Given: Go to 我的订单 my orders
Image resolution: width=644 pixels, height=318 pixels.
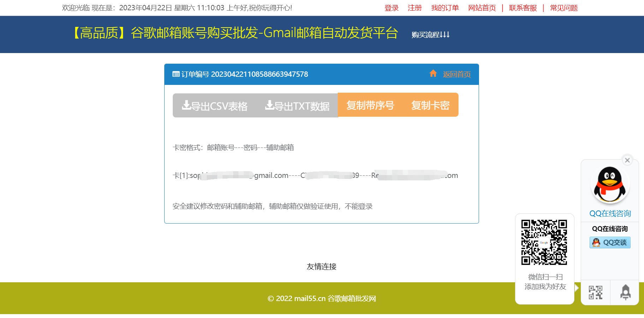Looking at the screenshot, I should coord(445,8).
